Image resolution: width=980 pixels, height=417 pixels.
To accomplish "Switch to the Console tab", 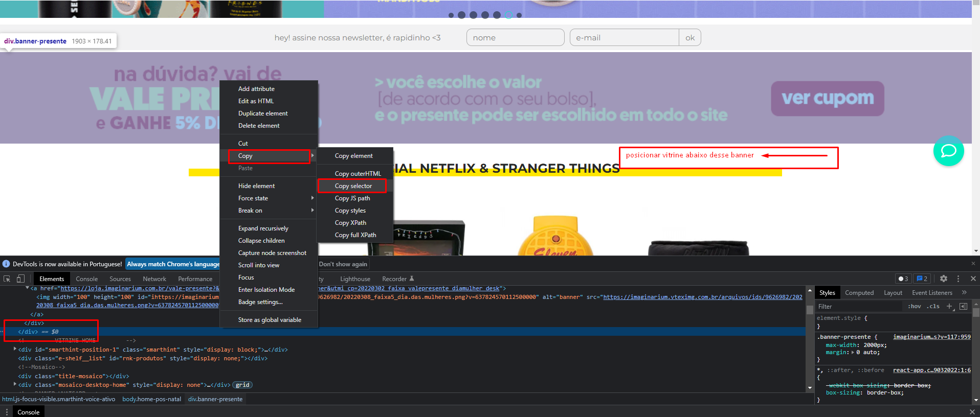I will pyautogui.click(x=86, y=279).
